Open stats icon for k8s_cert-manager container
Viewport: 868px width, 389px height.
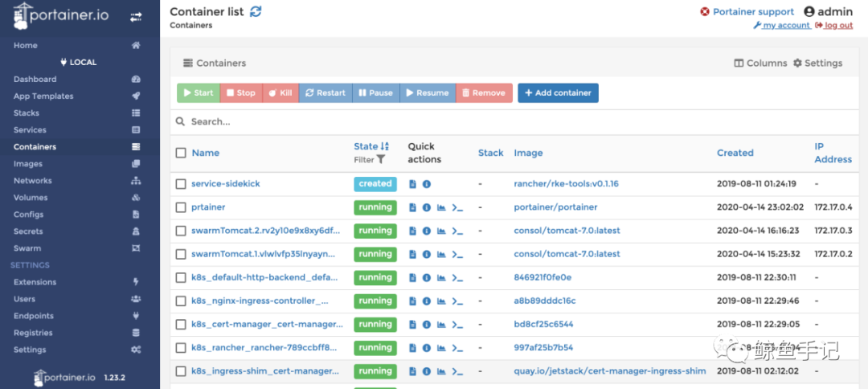[441, 324]
